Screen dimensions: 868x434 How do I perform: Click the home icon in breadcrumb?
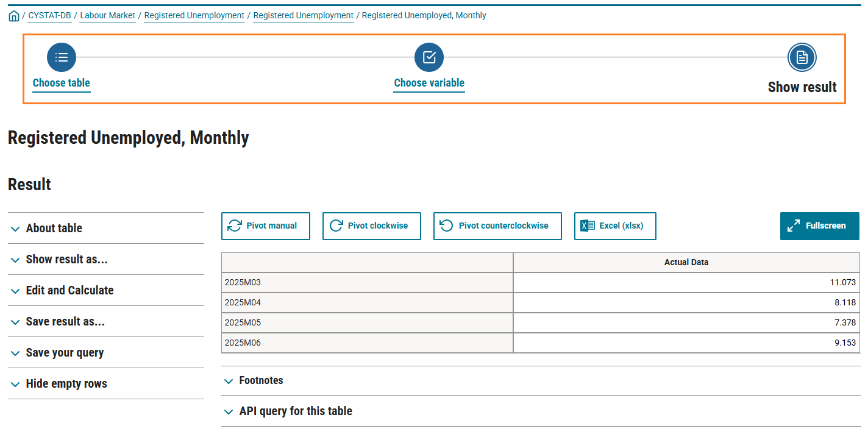(13, 16)
